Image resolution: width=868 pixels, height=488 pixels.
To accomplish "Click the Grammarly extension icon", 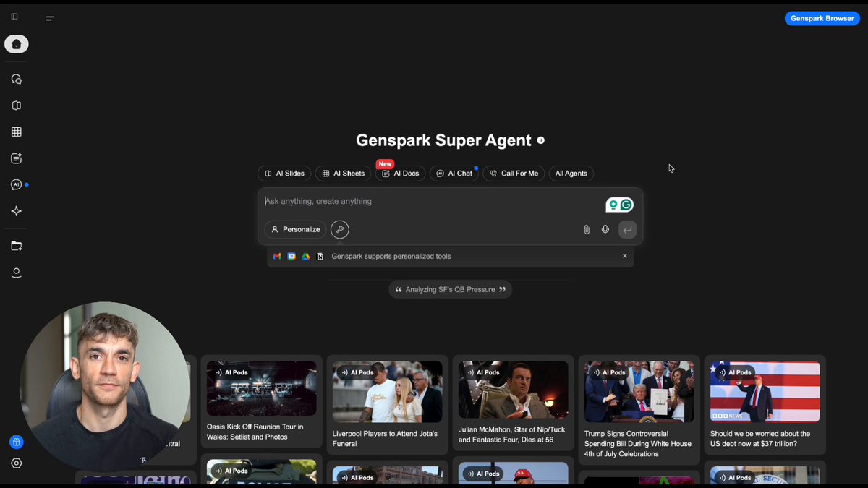I will [626, 205].
